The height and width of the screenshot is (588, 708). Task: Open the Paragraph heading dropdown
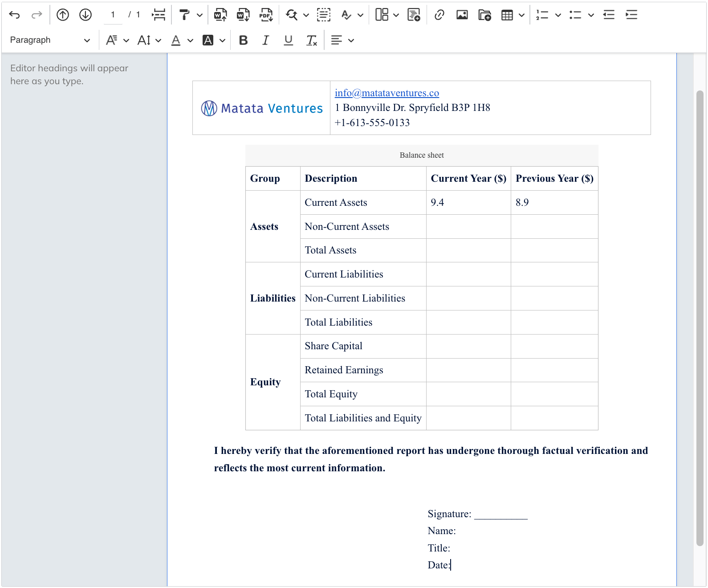(50, 40)
